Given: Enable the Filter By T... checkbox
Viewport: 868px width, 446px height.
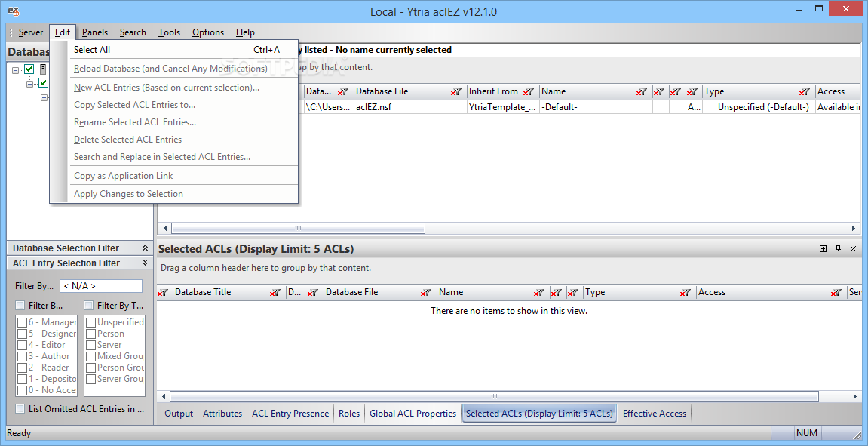Looking at the screenshot, I should [88, 306].
